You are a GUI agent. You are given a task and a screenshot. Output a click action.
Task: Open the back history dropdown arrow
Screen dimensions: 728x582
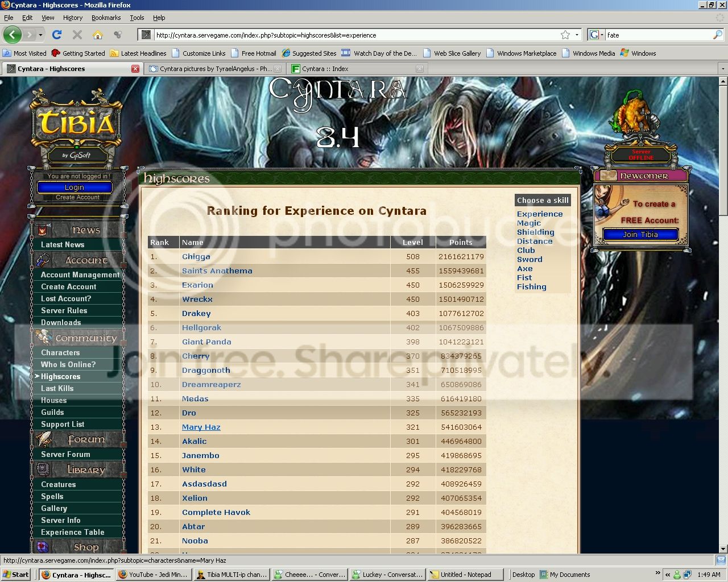point(40,35)
